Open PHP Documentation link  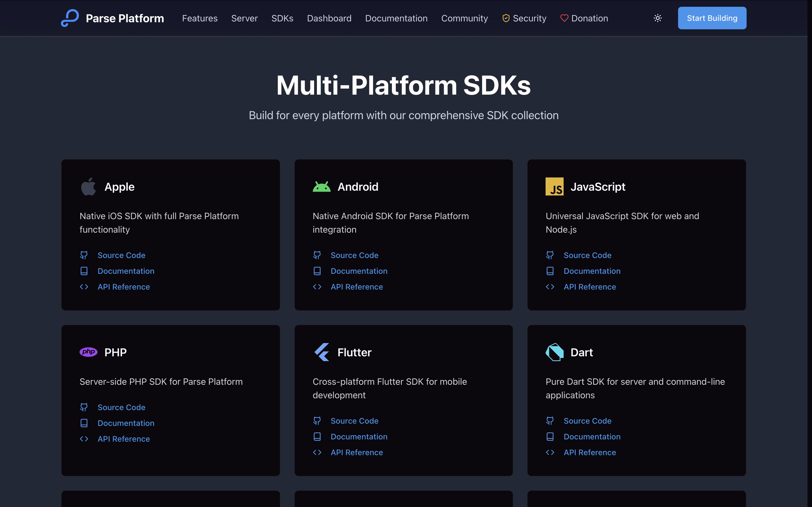pos(126,423)
